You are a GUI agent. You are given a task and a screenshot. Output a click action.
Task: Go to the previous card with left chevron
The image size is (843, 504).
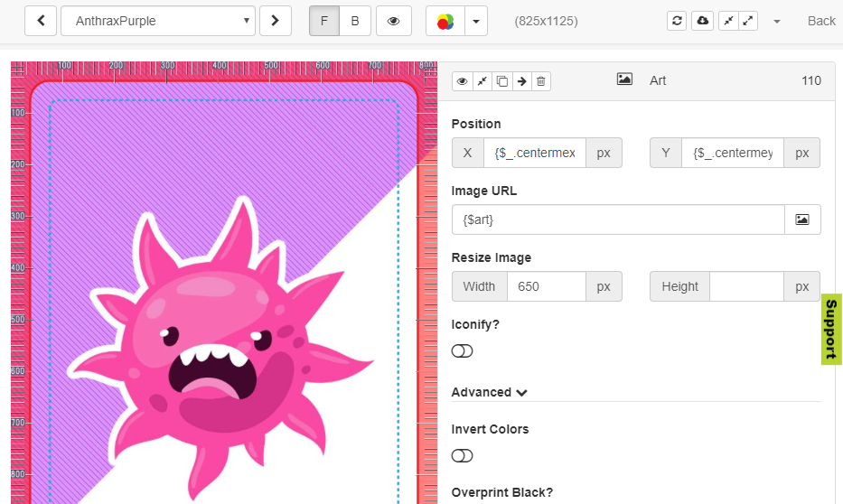[x=41, y=21]
